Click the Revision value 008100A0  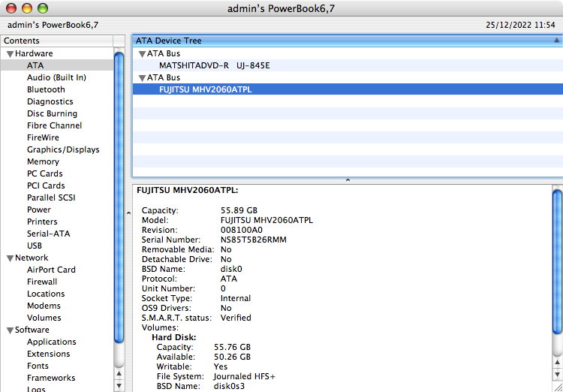pyautogui.click(x=241, y=230)
